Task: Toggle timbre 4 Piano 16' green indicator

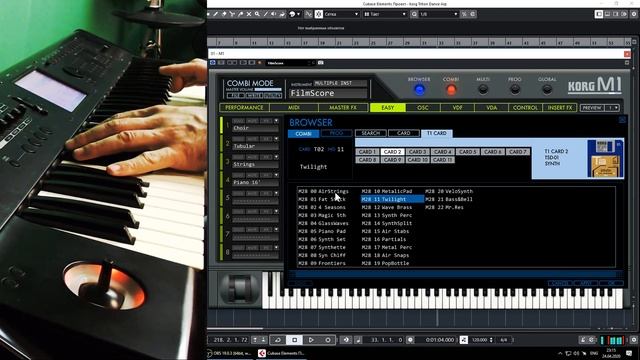Action: point(222,180)
